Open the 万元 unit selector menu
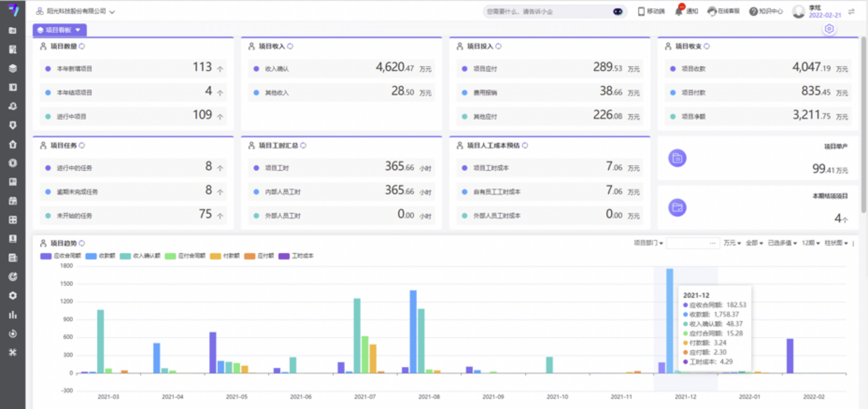The image size is (868, 409). [732, 243]
